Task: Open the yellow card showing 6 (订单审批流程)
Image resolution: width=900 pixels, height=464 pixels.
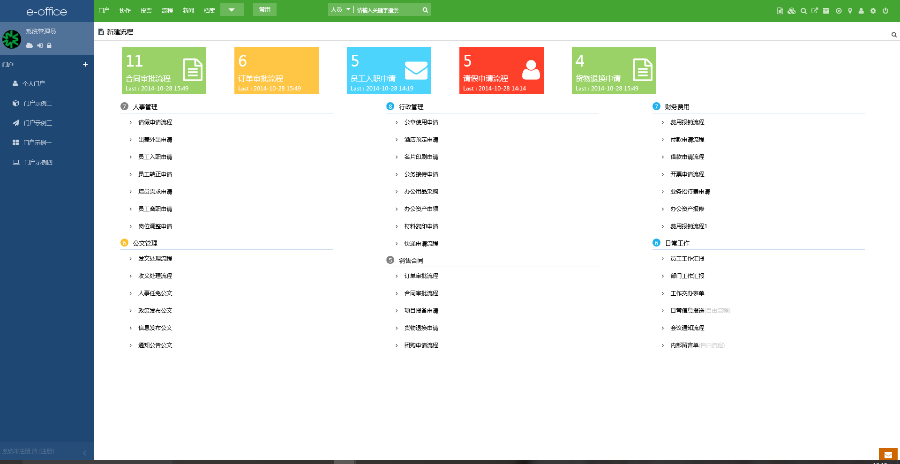Action: [x=276, y=70]
